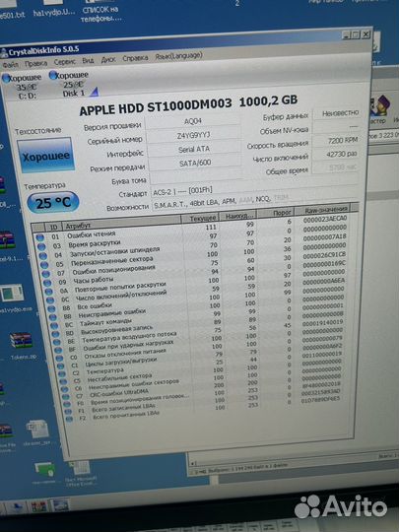Viewport: 399px width, 532px height.
Task: Click status dot of row BF Ошибки при ударных нагрузках
Action: 58,350
